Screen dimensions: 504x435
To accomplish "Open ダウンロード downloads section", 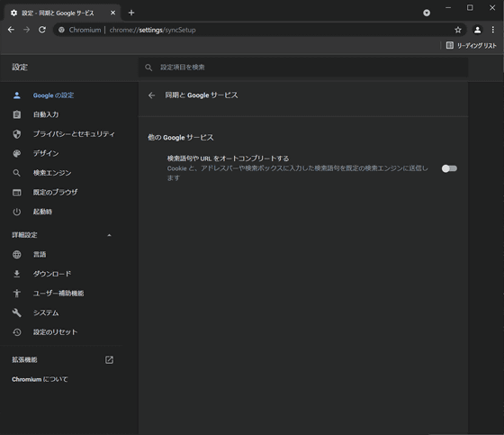I will pyautogui.click(x=52, y=274).
